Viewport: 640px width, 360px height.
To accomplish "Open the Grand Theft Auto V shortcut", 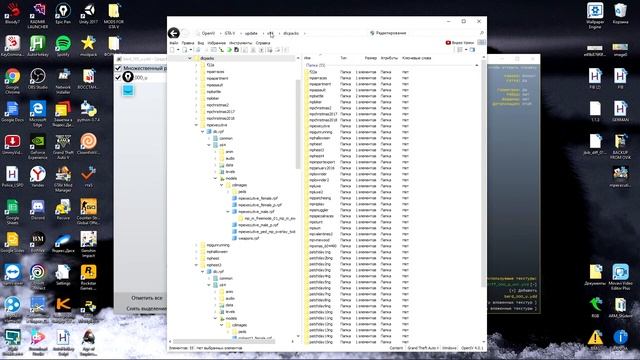I will (x=63, y=146).
